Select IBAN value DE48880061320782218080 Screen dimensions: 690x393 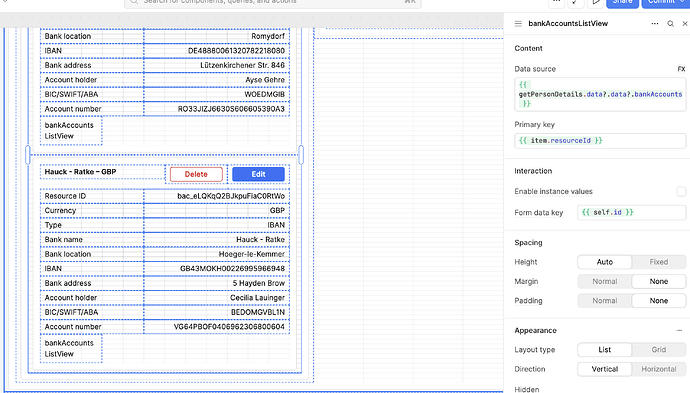click(236, 51)
